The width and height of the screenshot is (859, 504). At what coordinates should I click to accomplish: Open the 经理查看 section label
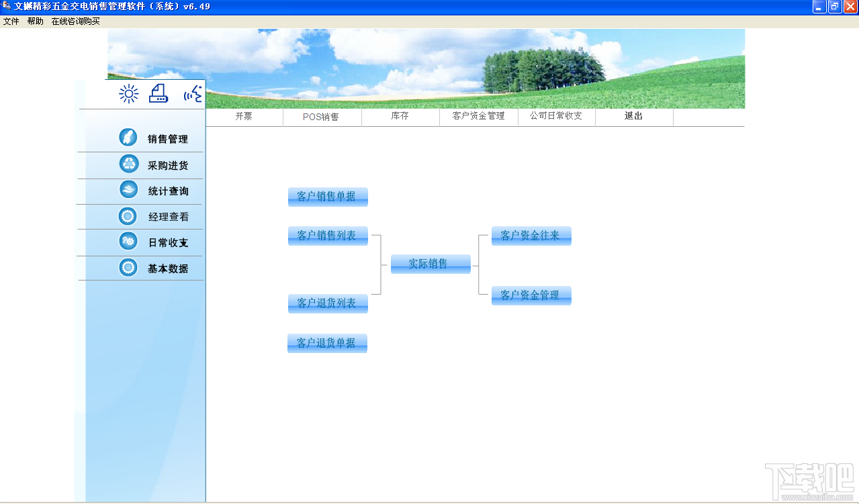(x=169, y=217)
